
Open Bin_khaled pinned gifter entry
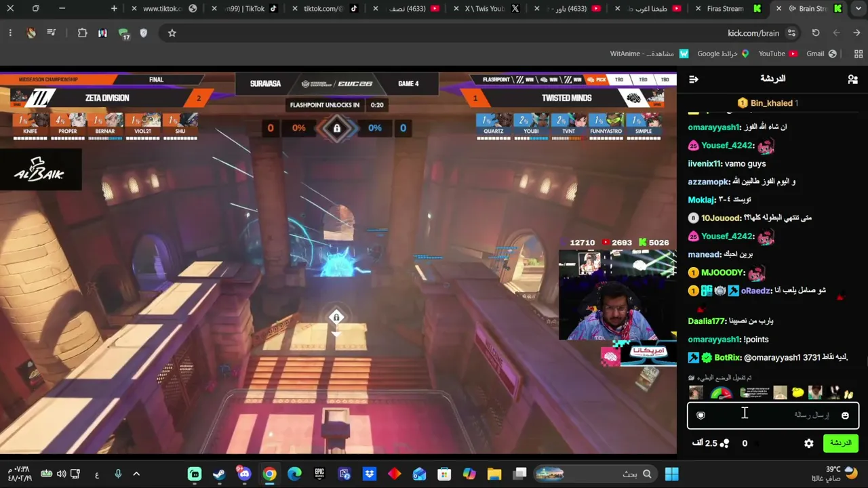pos(768,103)
